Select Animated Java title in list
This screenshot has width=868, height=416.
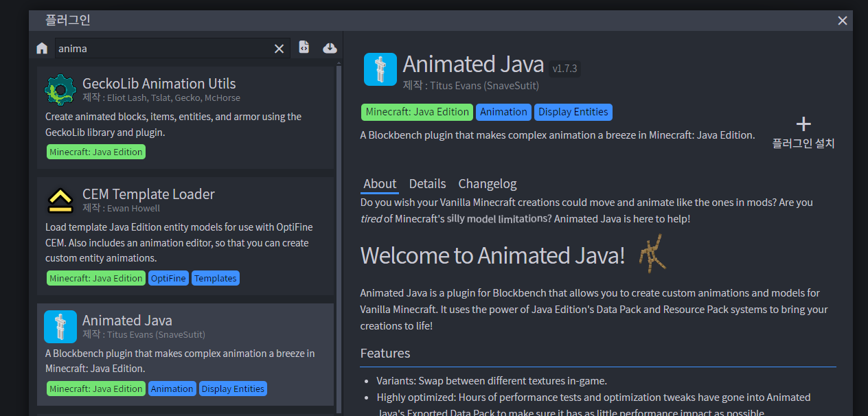[127, 321]
